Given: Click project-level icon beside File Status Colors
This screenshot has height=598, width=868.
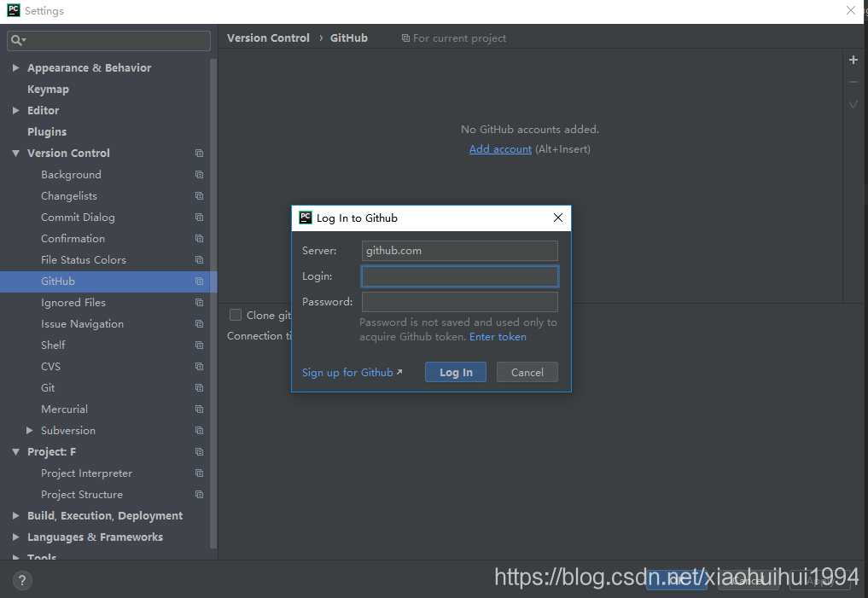Looking at the screenshot, I should click(199, 260).
